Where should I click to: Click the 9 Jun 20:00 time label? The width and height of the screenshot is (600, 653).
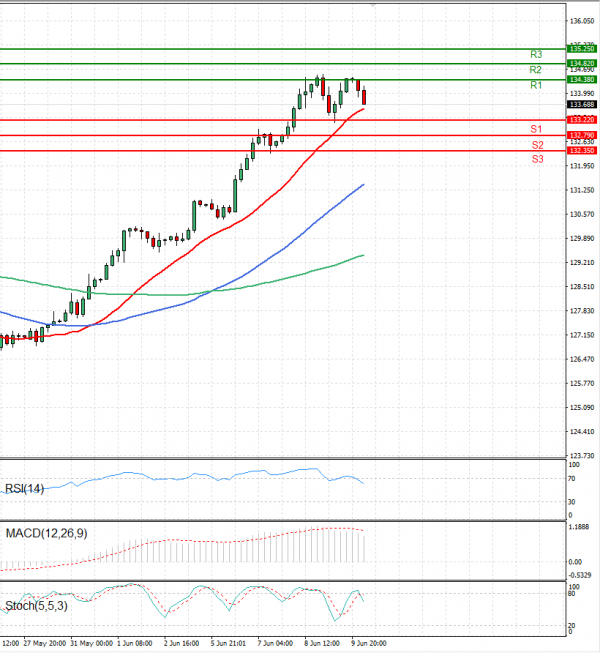(369, 643)
